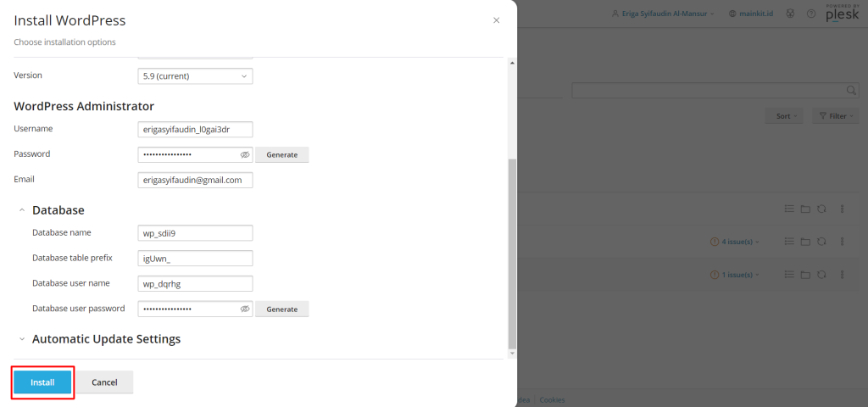Reveal the administrator password with eye icon
Screen dimensions: 868x407
pyautogui.click(x=245, y=155)
